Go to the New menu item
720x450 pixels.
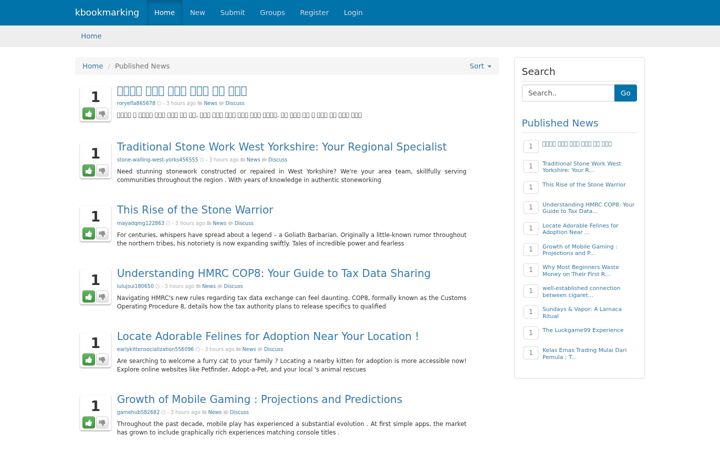[197, 12]
